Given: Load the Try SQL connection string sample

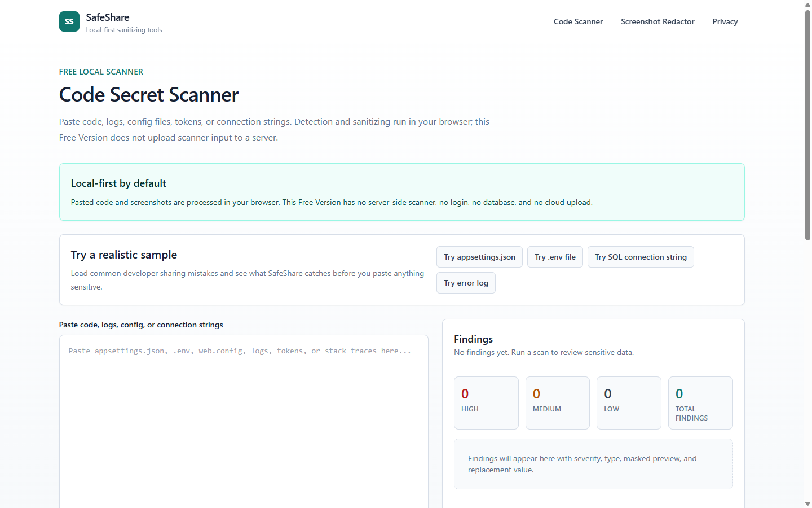Looking at the screenshot, I should 641,257.
